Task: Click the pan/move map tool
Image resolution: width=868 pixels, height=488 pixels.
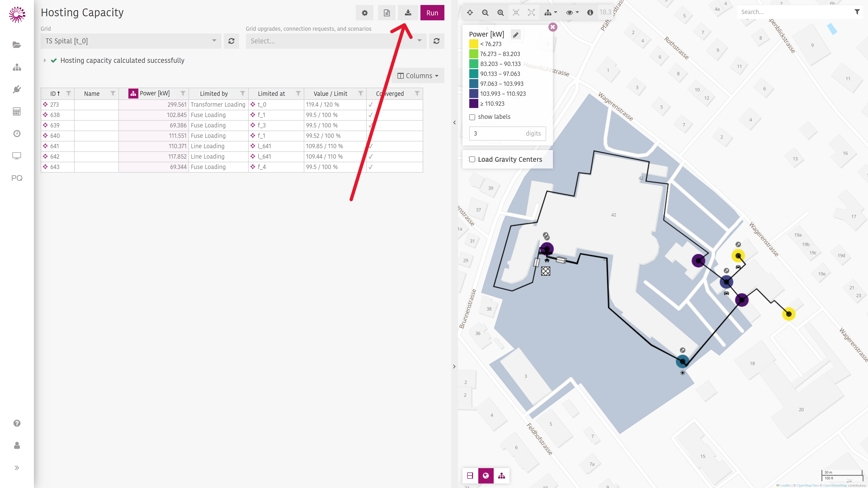Action: click(x=470, y=12)
